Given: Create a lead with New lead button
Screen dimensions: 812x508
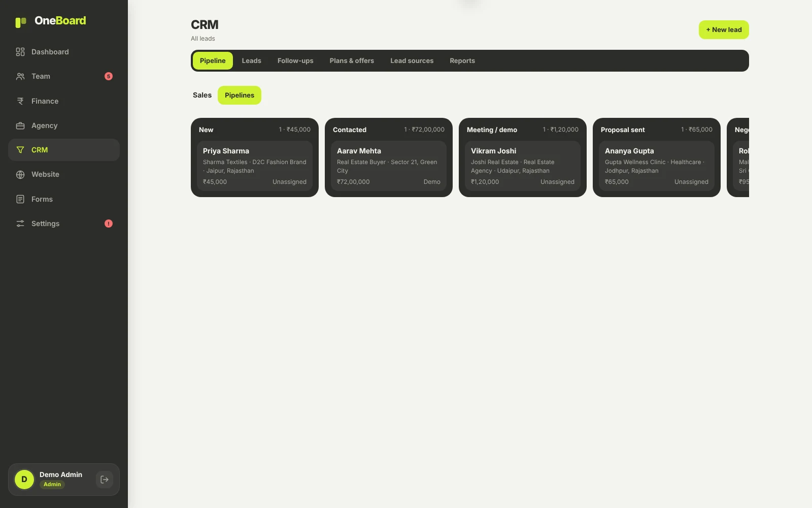Looking at the screenshot, I should (x=724, y=29).
